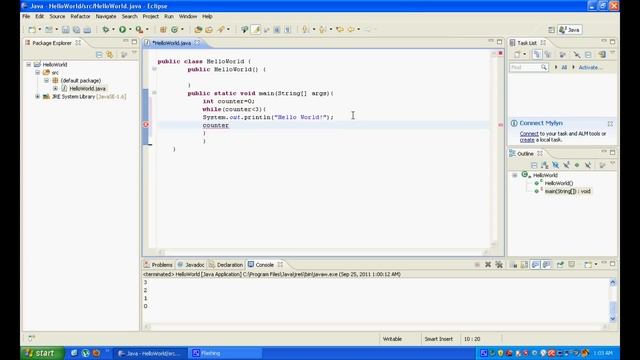Select main(String[]) in Outline view
The width and height of the screenshot is (640, 360).
point(568,191)
